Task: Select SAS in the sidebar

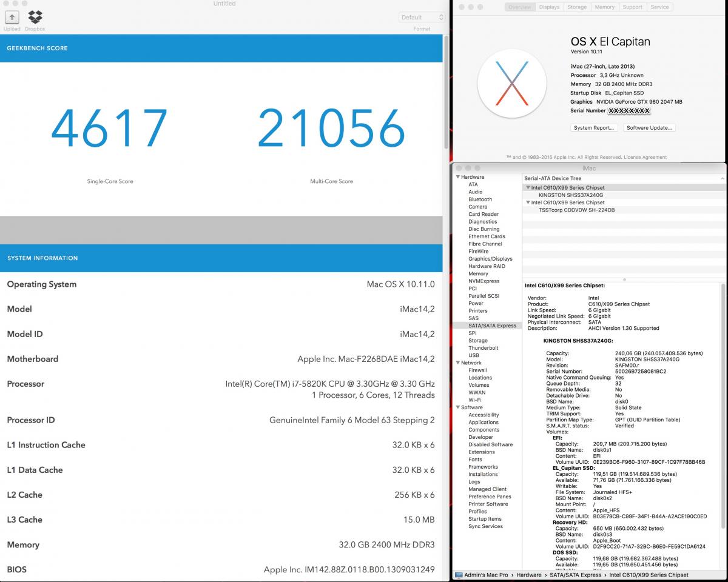Action: [x=473, y=318]
